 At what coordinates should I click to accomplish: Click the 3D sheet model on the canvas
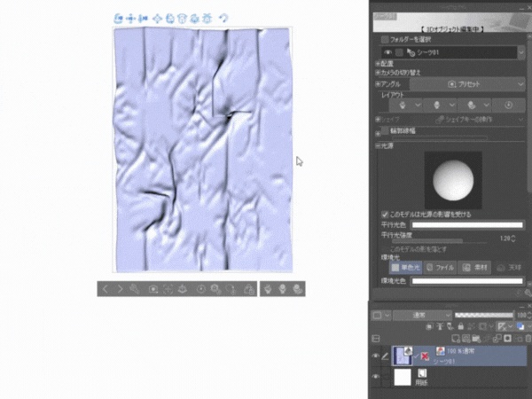point(203,149)
